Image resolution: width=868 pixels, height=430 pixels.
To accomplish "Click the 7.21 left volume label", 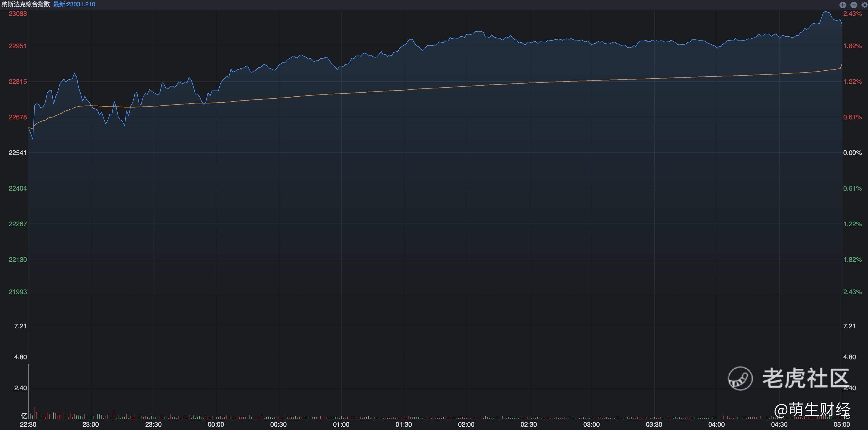I will [20, 326].
